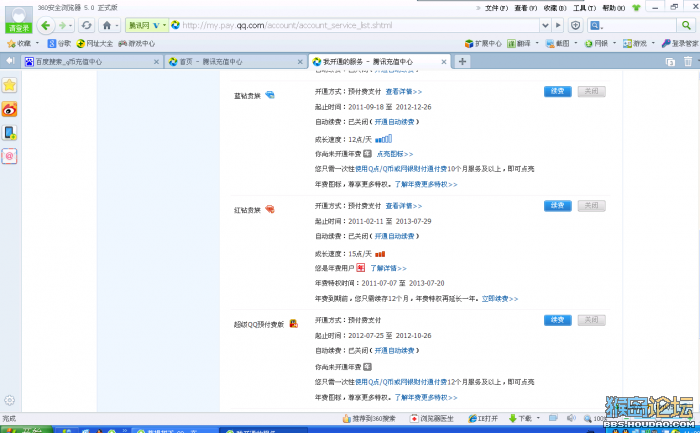Open a new tab with the plus button
Viewport: 700px width, 433px height.
tap(462, 62)
